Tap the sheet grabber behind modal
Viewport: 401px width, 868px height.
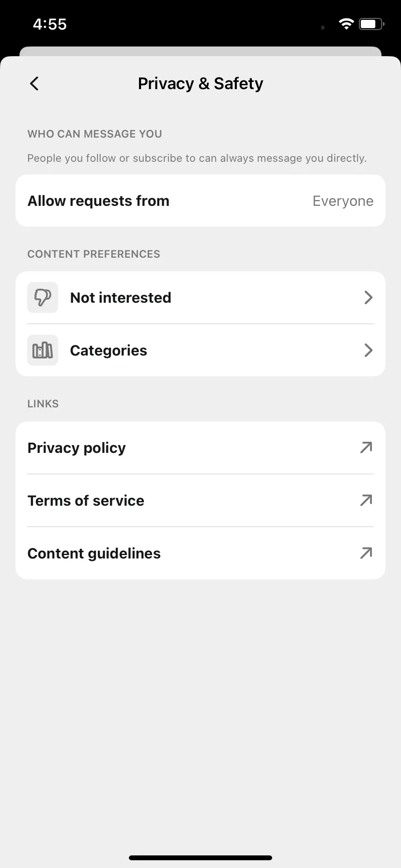pos(200,51)
